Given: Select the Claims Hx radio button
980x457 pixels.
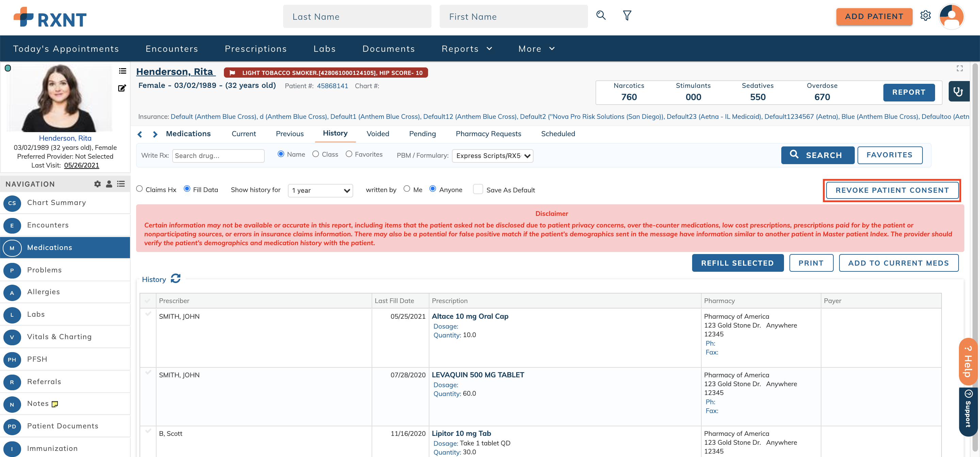Looking at the screenshot, I should [x=140, y=189].
